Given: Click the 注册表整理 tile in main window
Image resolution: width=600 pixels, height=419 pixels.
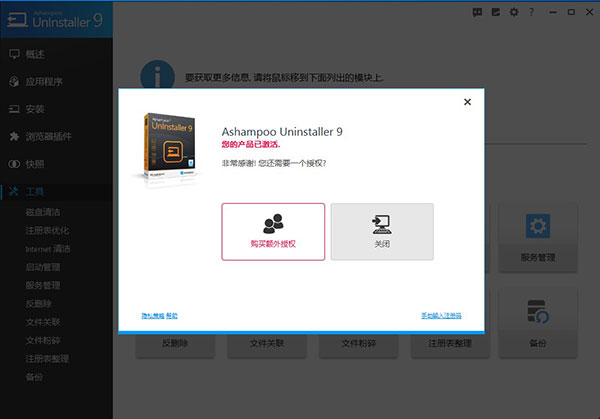Looking at the screenshot, I should 450,346.
